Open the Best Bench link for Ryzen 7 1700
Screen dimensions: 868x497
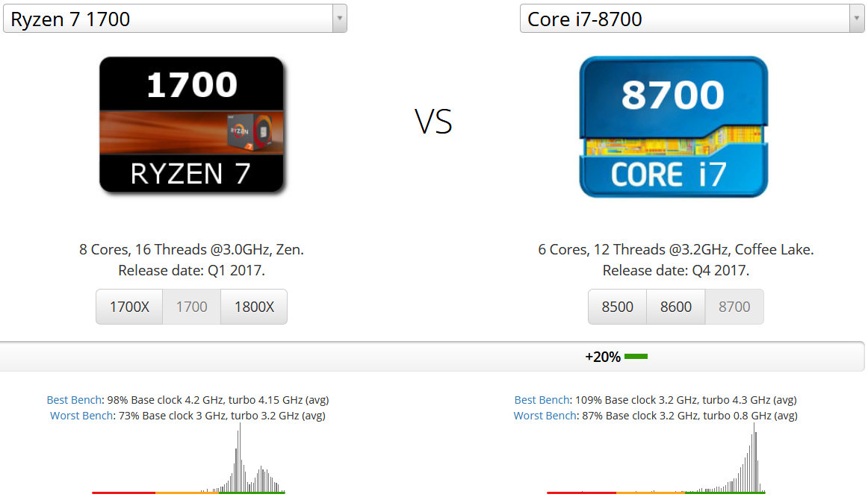(x=73, y=399)
